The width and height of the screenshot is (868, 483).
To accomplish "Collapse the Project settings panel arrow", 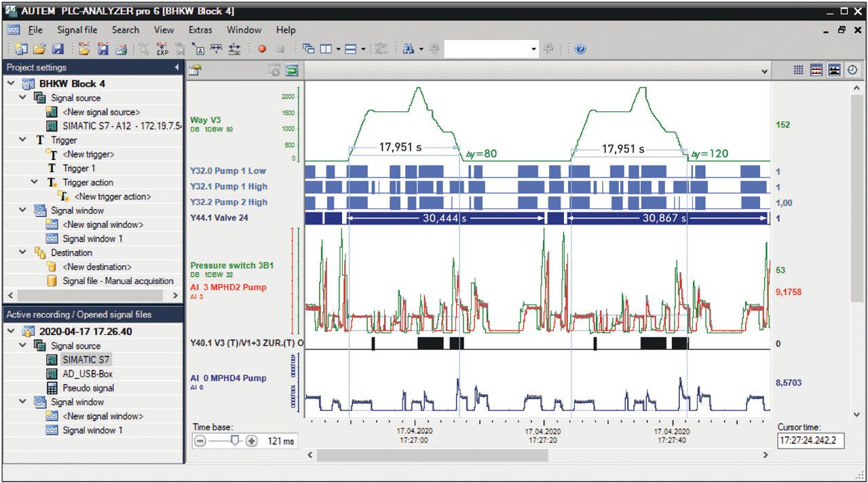I will coord(177,67).
